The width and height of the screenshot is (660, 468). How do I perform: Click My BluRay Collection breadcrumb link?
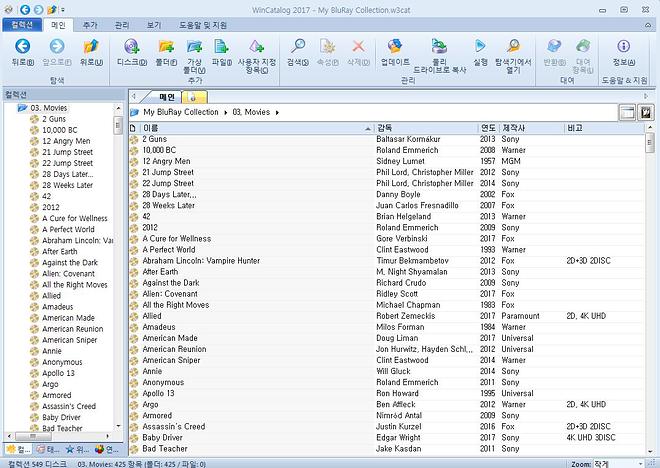[181, 113]
